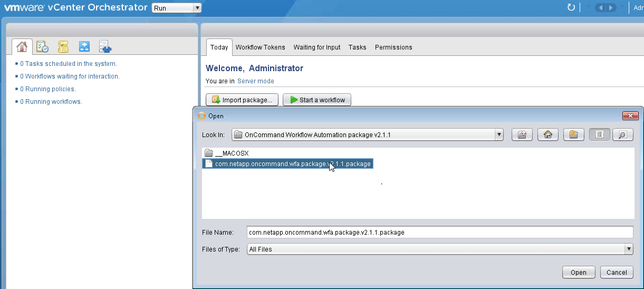Viewport: 644px width, 289px height.
Task: Click Up One Level folder icon
Action: 522,134
